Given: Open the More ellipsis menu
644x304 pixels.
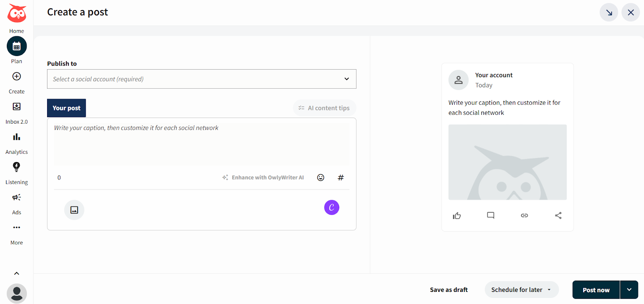Looking at the screenshot, I should click(x=17, y=227).
